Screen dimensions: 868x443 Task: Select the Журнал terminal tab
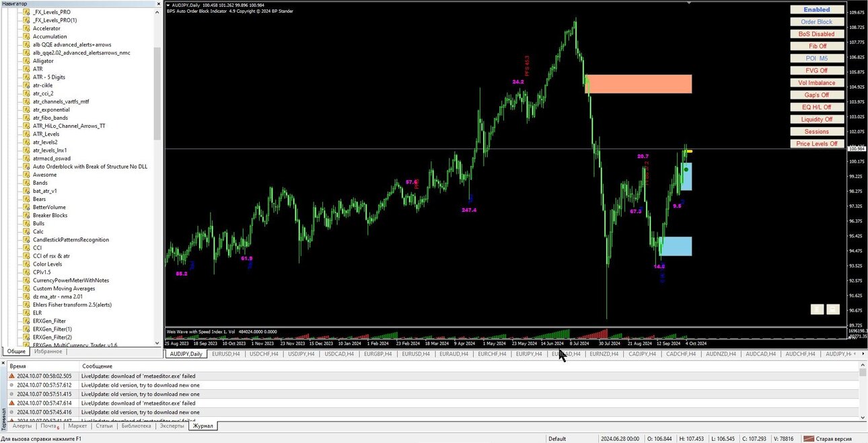203,426
